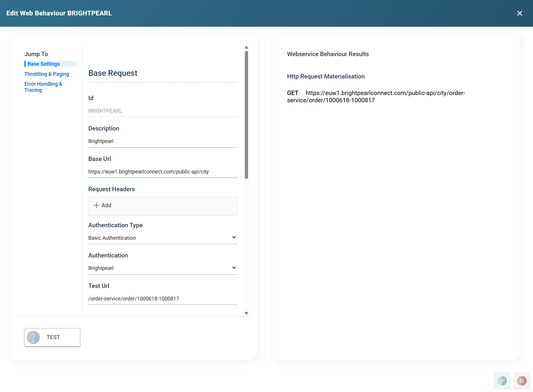Click the Request Headers label
The image size is (533, 392).
(x=112, y=189)
